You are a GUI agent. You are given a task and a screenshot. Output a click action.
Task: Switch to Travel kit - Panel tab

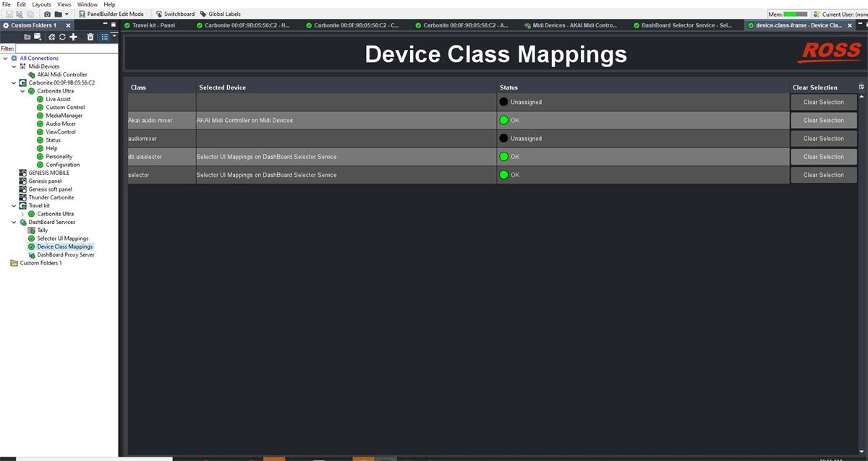pos(153,25)
